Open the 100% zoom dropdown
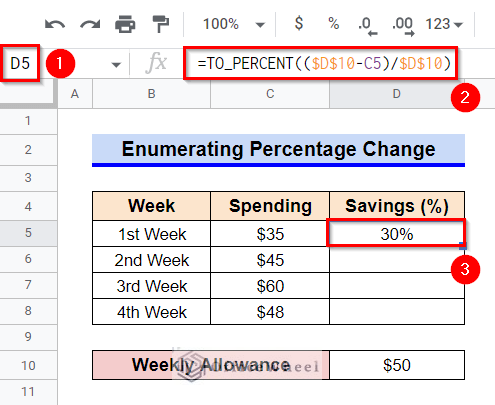Image resolution: width=495 pixels, height=405 pixels. [x=234, y=24]
